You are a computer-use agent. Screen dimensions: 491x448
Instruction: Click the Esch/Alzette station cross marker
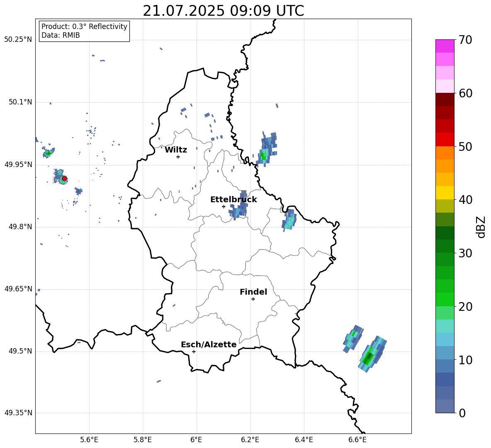(194, 351)
